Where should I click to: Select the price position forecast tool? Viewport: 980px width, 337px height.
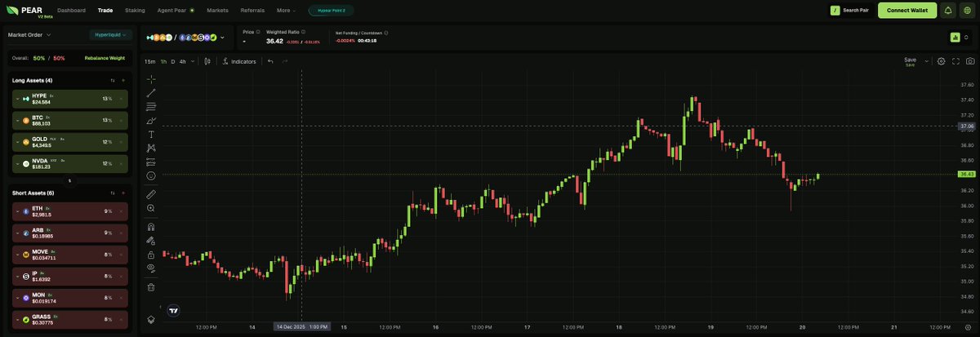coord(151,162)
